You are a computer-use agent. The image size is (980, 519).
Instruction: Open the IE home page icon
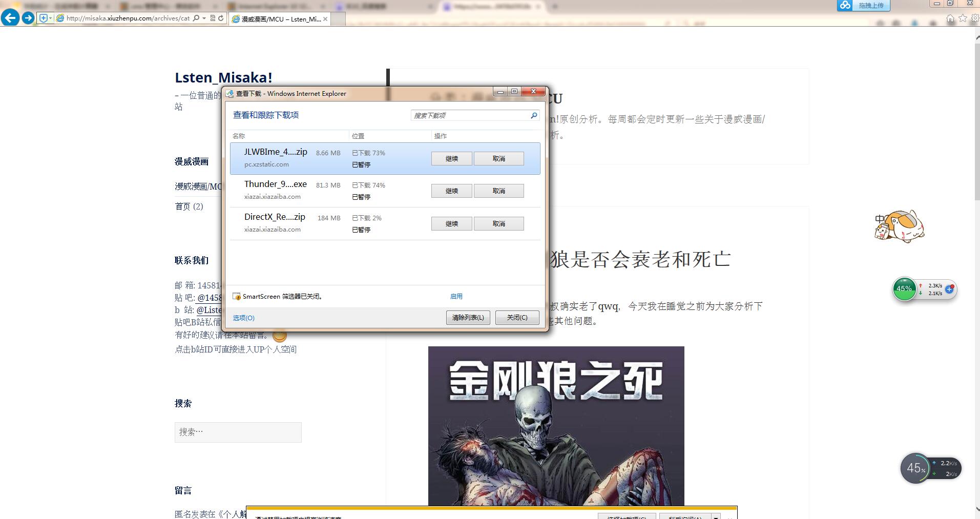[950, 18]
